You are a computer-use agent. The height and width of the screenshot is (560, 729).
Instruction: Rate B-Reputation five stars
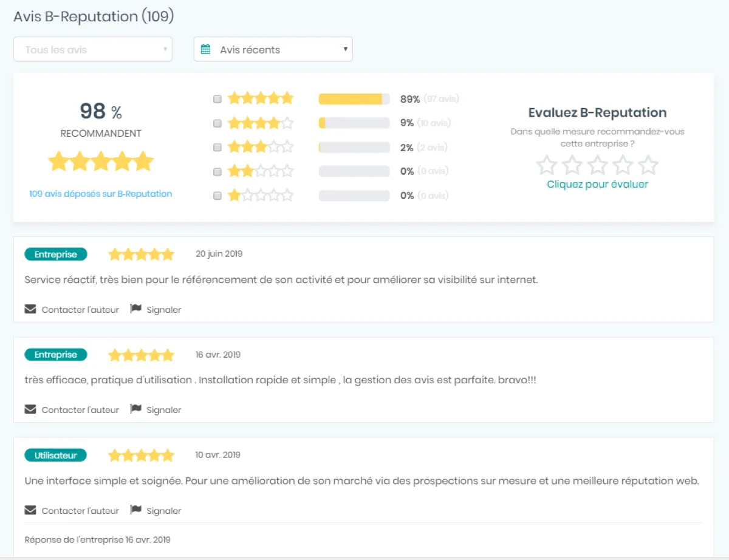point(649,165)
